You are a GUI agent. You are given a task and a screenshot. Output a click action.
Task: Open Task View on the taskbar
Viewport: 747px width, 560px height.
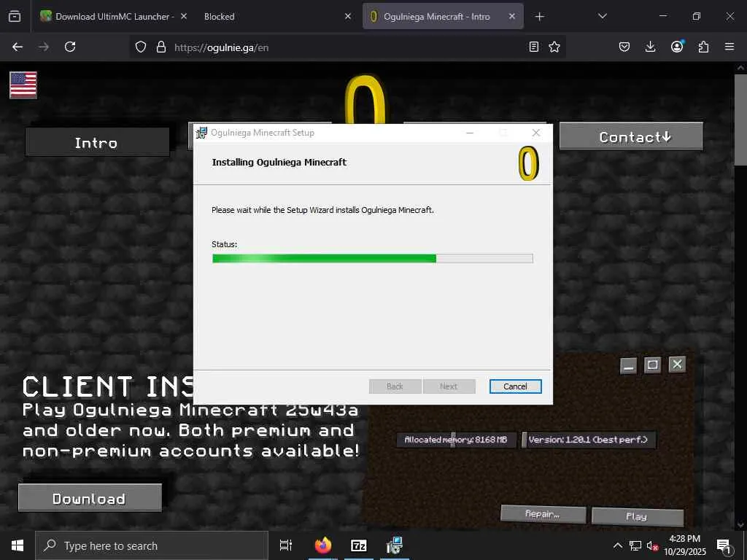(286, 545)
